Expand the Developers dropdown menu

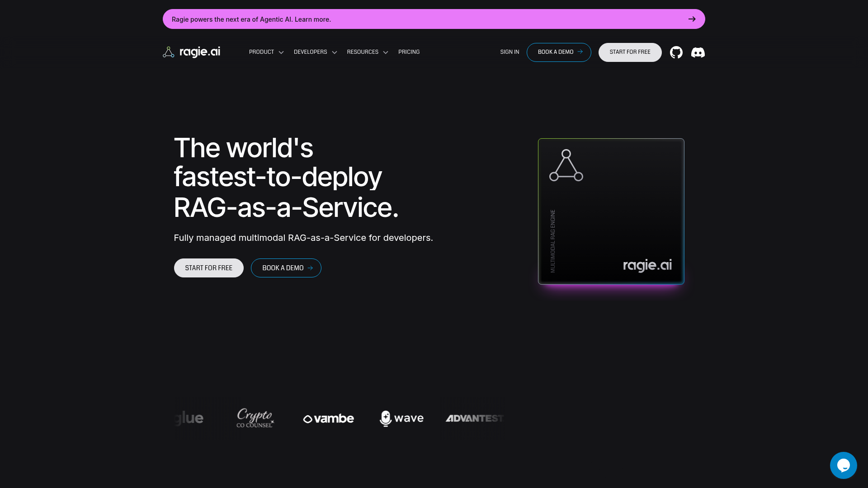click(x=315, y=52)
